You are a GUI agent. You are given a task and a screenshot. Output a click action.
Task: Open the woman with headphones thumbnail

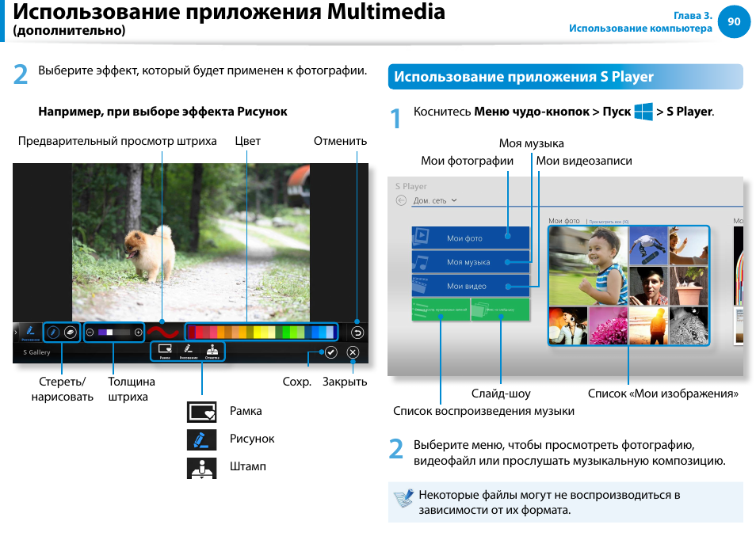(568, 325)
